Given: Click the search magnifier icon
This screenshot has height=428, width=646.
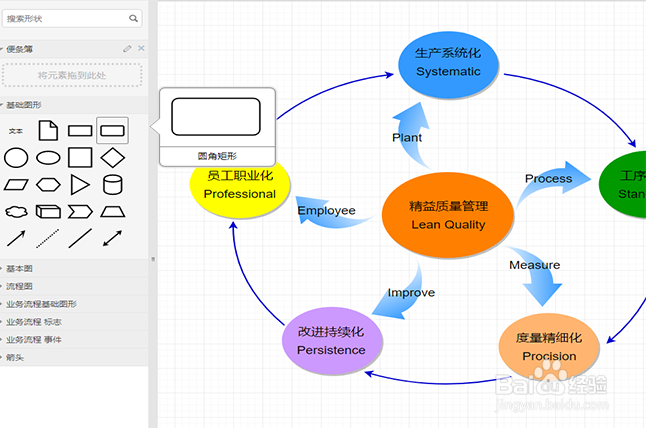Looking at the screenshot, I should point(133,19).
